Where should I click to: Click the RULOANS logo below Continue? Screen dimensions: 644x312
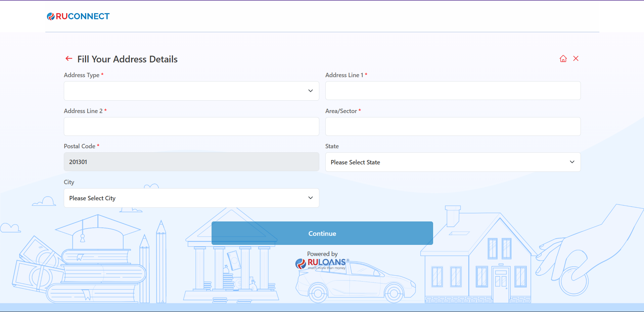[322, 264]
